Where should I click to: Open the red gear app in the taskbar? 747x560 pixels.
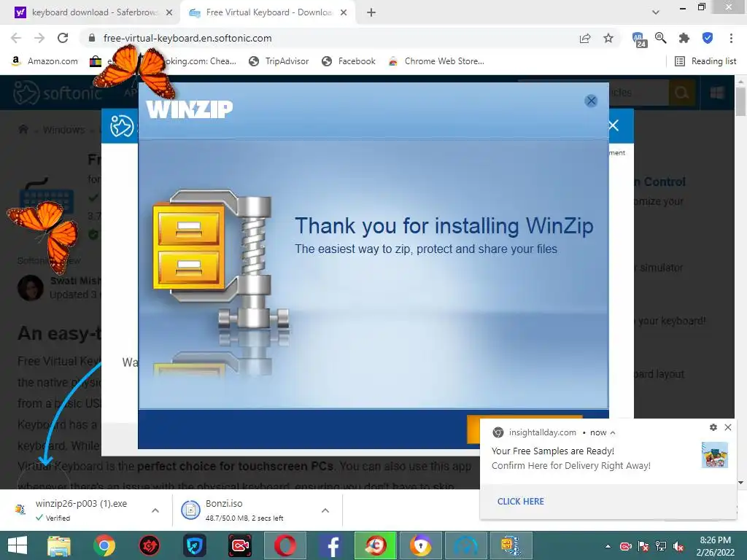coord(149,545)
